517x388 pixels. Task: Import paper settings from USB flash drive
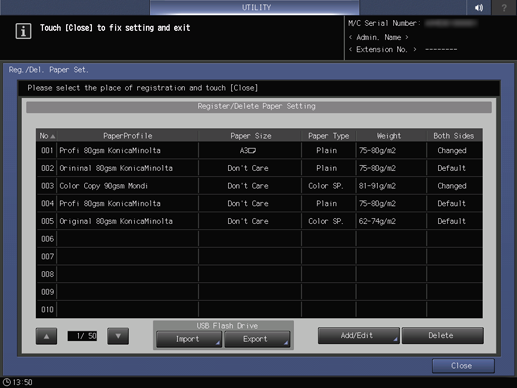pos(189,339)
